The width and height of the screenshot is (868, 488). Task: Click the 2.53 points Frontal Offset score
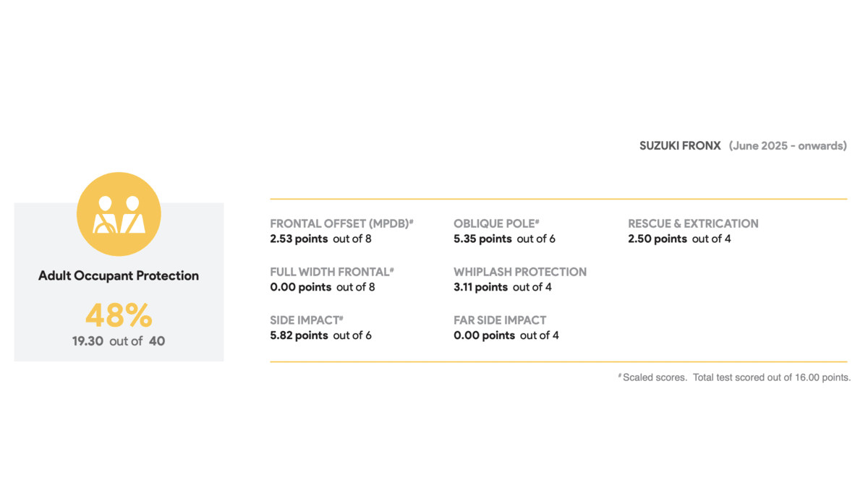(299, 239)
